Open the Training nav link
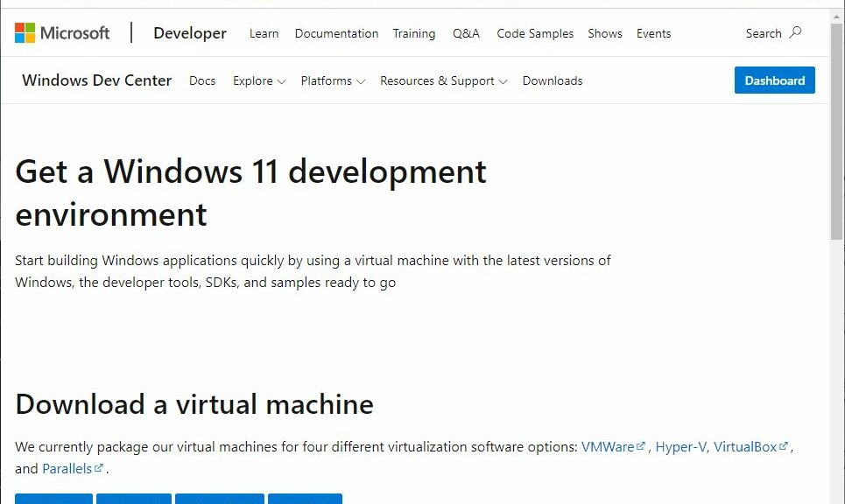The height and width of the screenshot is (504, 845). 414,33
